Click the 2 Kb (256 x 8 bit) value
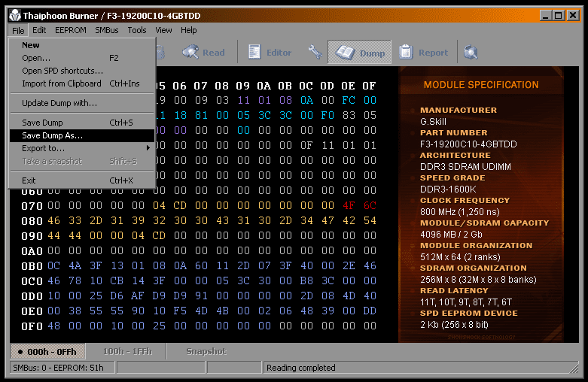Viewport: 588px width, 382px height. (454, 325)
